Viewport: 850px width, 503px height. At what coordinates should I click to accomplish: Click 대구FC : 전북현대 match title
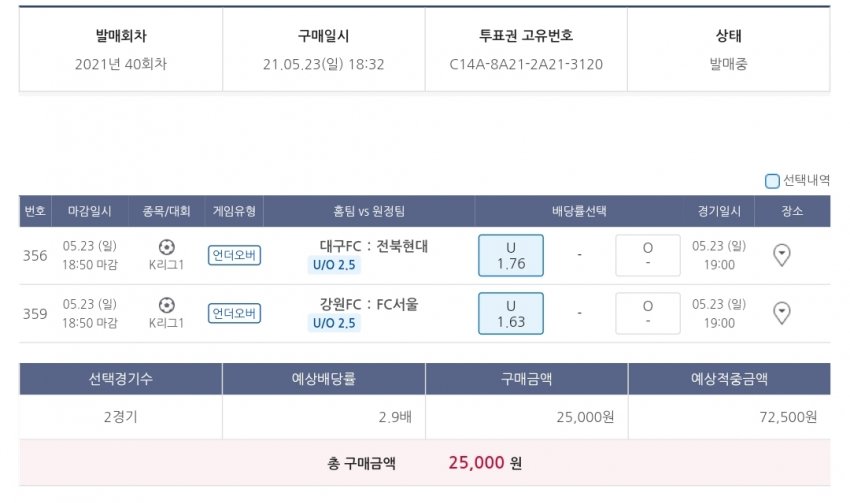pos(374,246)
